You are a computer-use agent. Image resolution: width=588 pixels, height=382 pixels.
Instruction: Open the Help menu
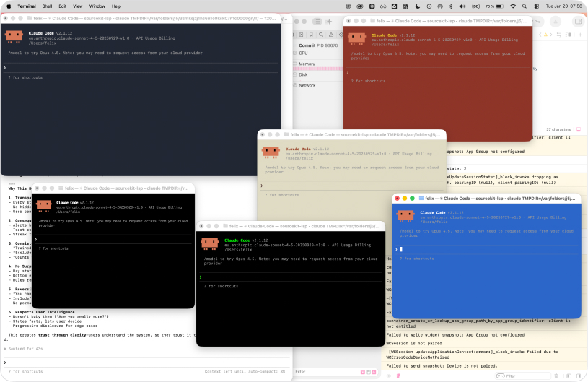(117, 6)
